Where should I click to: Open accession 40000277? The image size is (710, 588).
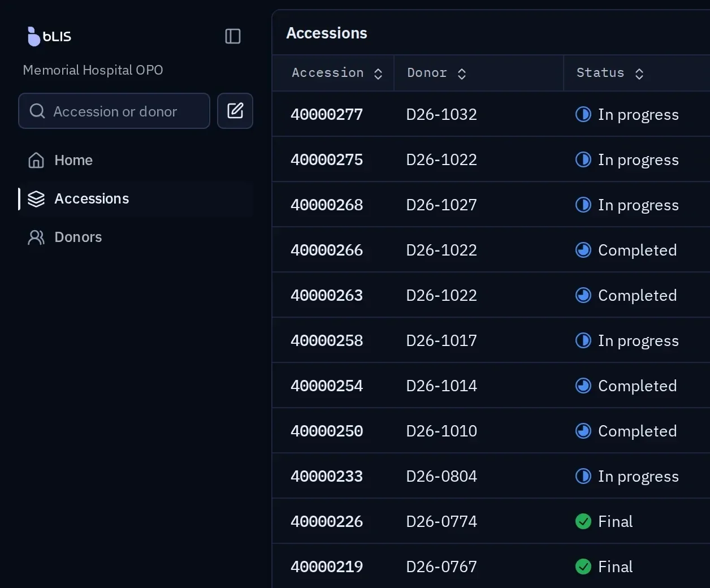327,114
